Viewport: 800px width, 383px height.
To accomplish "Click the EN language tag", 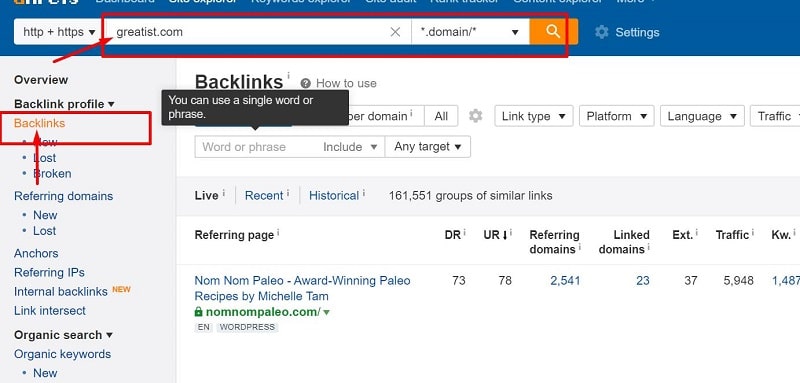I will click(204, 327).
